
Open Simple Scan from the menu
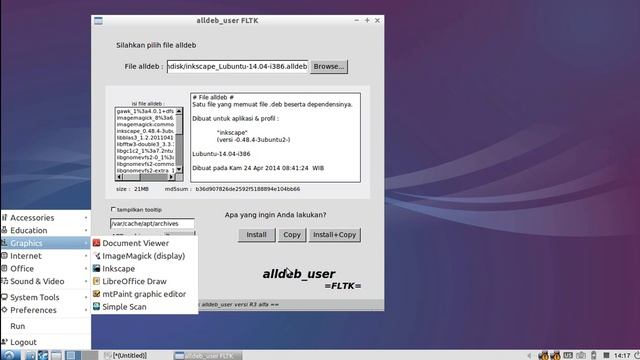pos(144,307)
